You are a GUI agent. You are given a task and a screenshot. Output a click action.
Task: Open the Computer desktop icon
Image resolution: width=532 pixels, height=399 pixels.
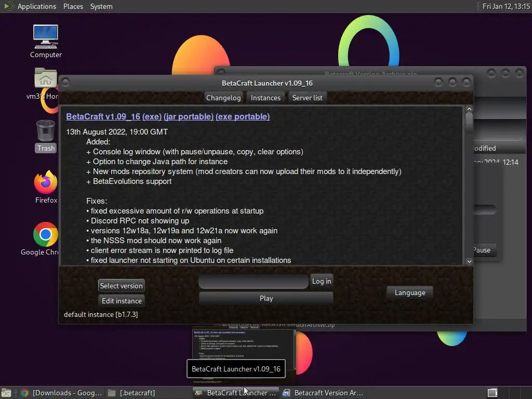pos(46,41)
